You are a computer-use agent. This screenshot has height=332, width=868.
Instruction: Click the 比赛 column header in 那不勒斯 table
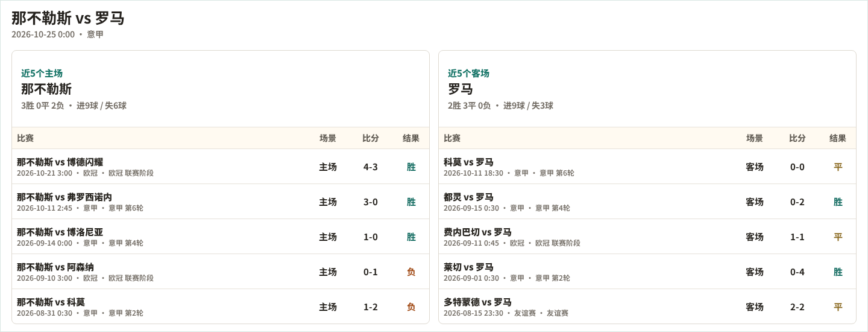pos(25,138)
